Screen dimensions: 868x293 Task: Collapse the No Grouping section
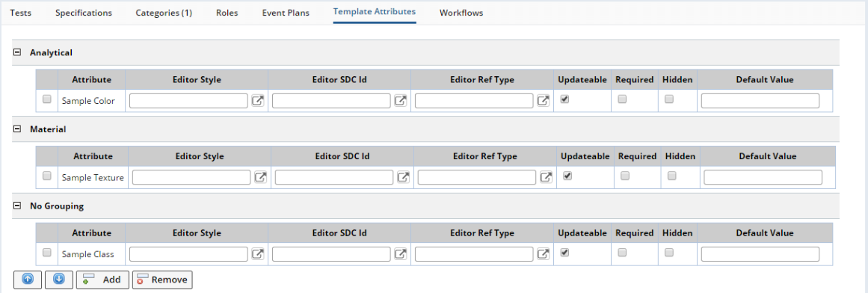pyautogui.click(x=17, y=206)
